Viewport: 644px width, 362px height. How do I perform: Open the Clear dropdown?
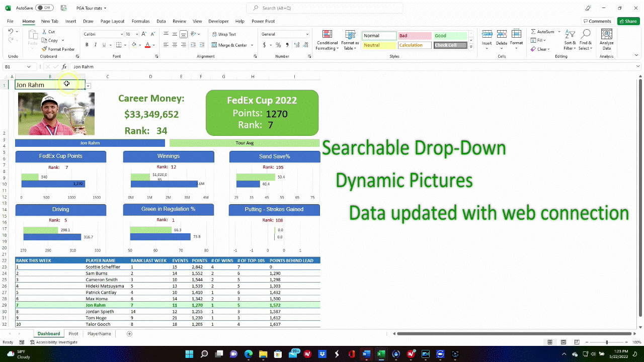[540, 49]
